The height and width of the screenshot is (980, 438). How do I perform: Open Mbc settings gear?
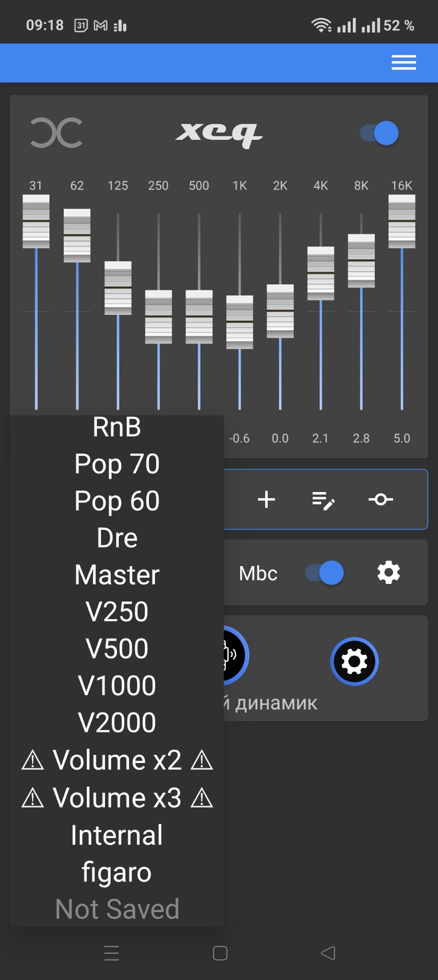(389, 573)
